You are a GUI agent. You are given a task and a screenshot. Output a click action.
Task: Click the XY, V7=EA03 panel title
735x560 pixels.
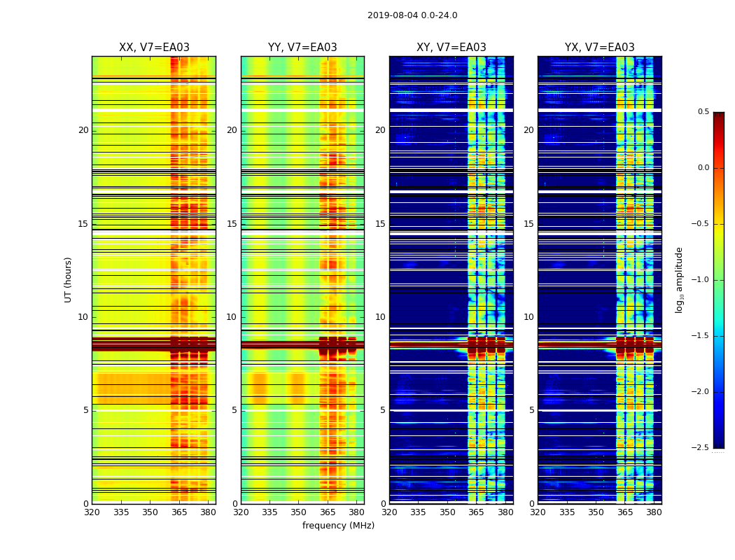[451, 48]
